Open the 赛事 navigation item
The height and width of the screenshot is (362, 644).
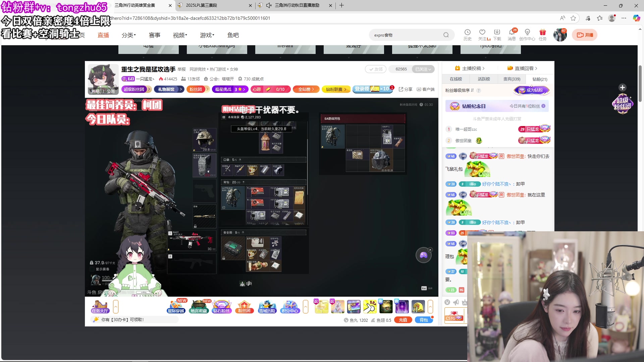[155, 35]
